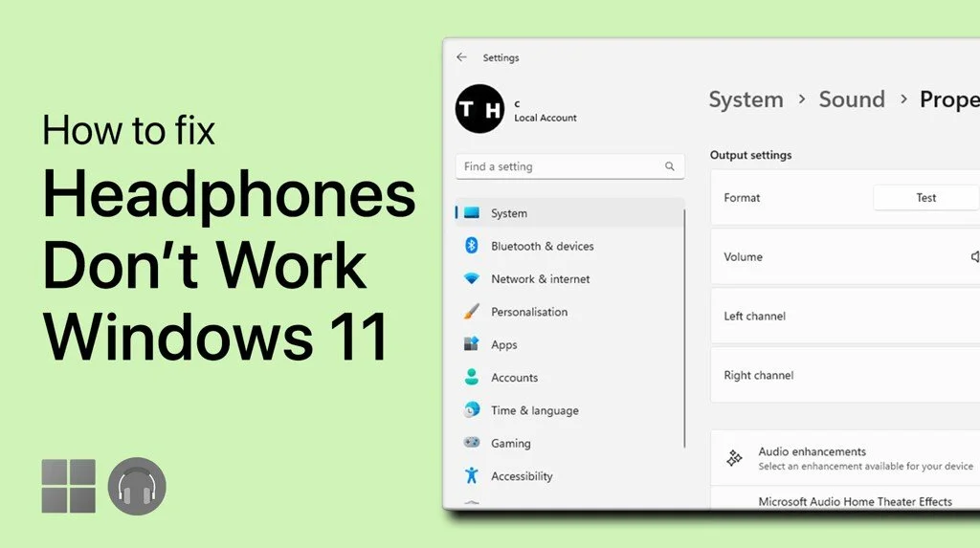
Task: Click the Audio enhancements title
Action: (812, 451)
